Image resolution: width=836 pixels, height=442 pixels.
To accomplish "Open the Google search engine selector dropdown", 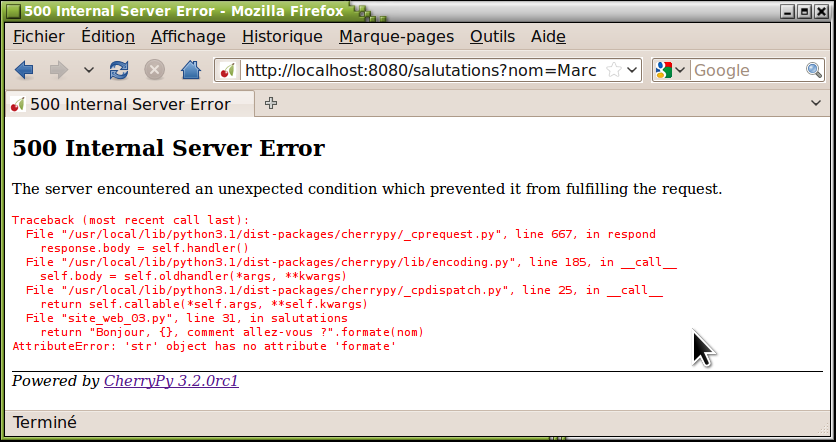I will (x=670, y=71).
